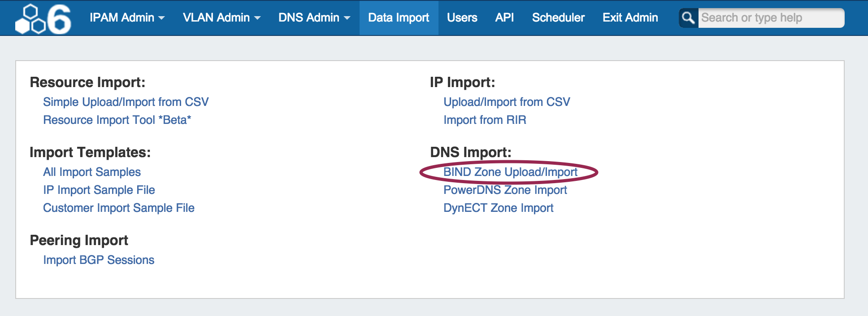The height and width of the screenshot is (316, 868).
Task: Open Simple Upload/Import from CSV link
Action: point(126,102)
